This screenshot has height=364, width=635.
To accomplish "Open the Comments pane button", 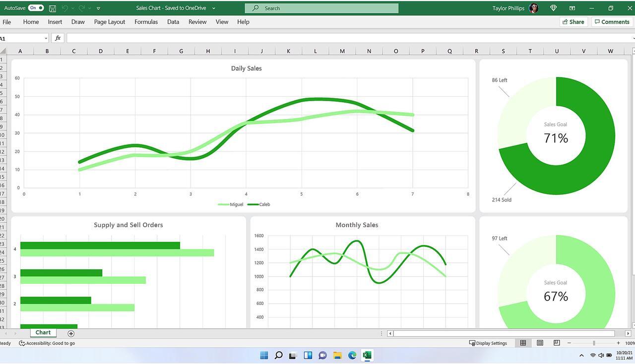I will click(x=612, y=22).
